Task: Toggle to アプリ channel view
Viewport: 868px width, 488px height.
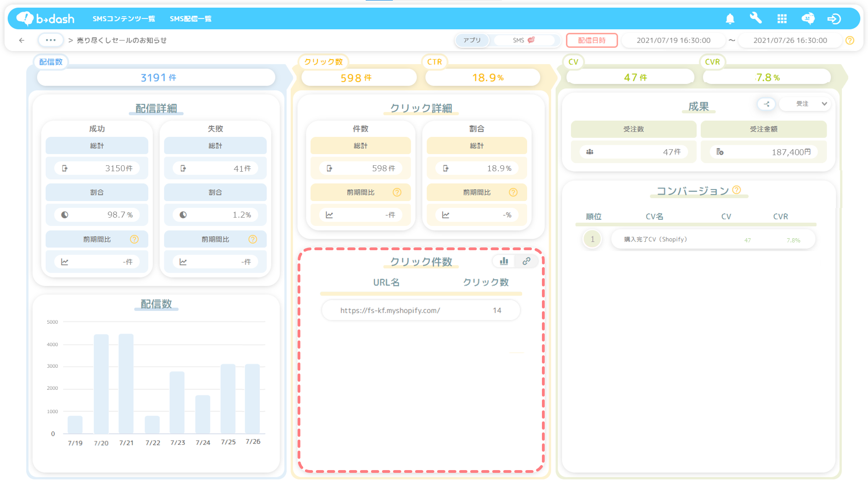Action: [x=472, y=40]
